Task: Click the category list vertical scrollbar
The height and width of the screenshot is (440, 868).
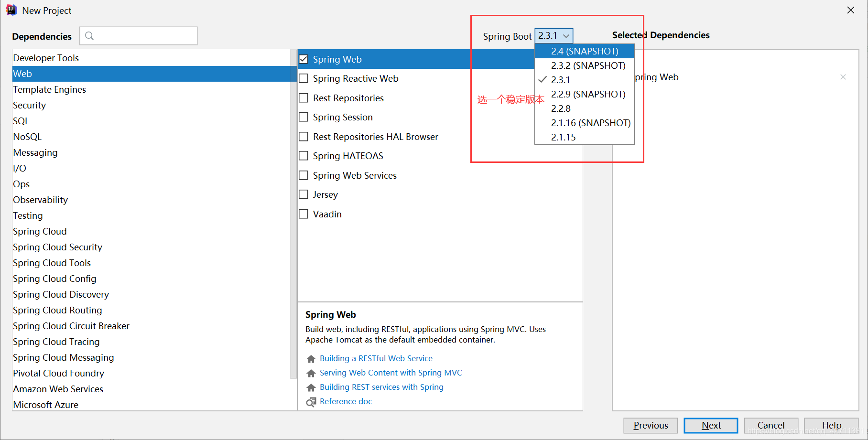Action: tap(293, 214)
